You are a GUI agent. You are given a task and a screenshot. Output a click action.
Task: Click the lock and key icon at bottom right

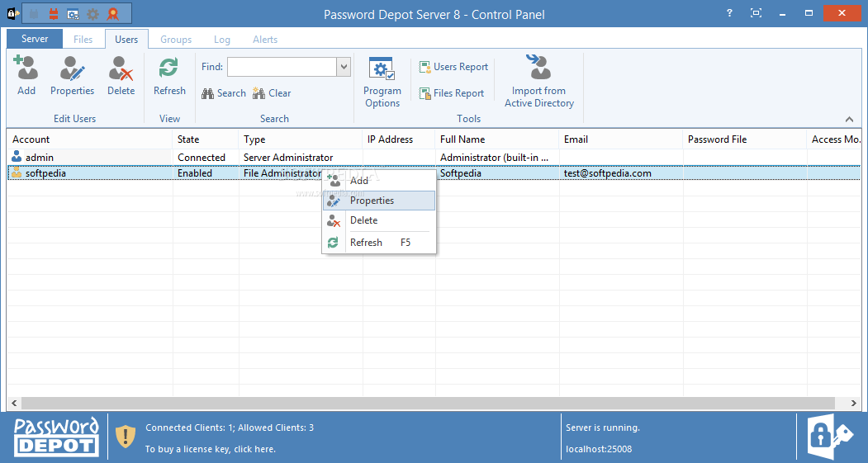tap(831, 437)
